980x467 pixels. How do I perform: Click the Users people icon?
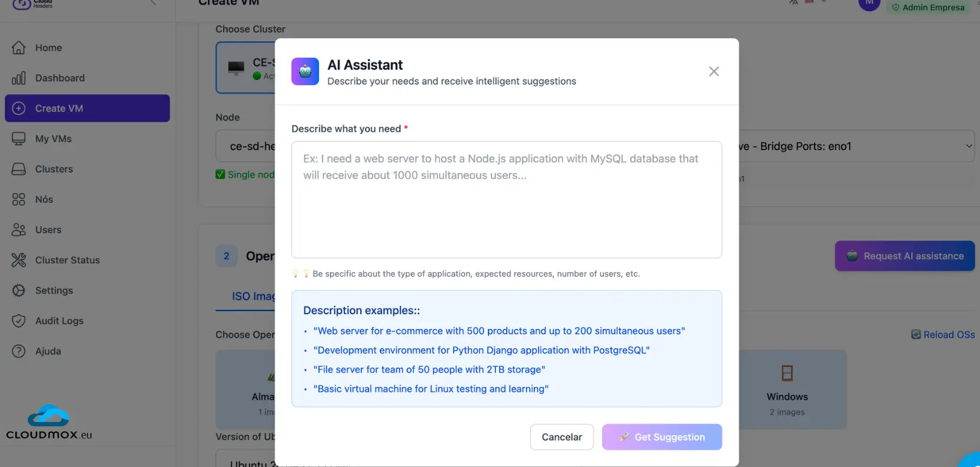(19, 230)
